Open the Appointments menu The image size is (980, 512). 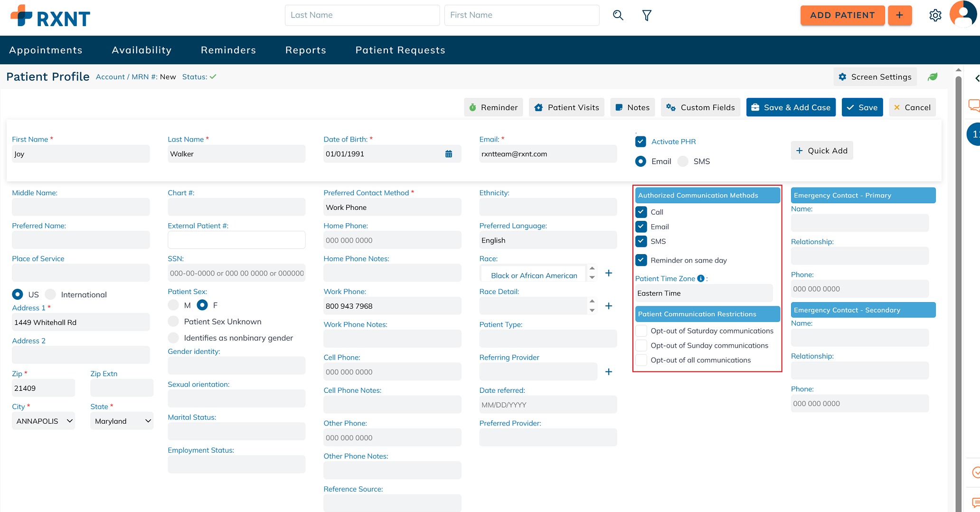click(46, 50)
